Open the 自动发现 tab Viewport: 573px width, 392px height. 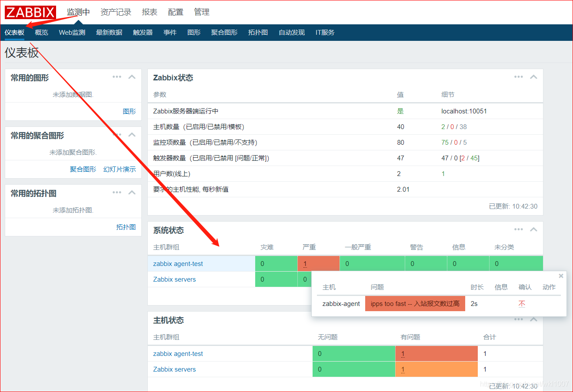pos(292,33)
